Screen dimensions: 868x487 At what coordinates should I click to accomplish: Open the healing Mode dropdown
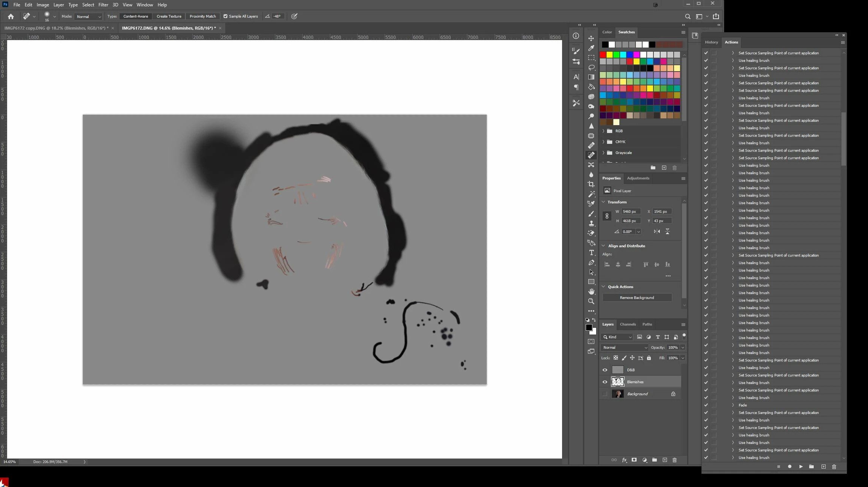pos(88,16)
